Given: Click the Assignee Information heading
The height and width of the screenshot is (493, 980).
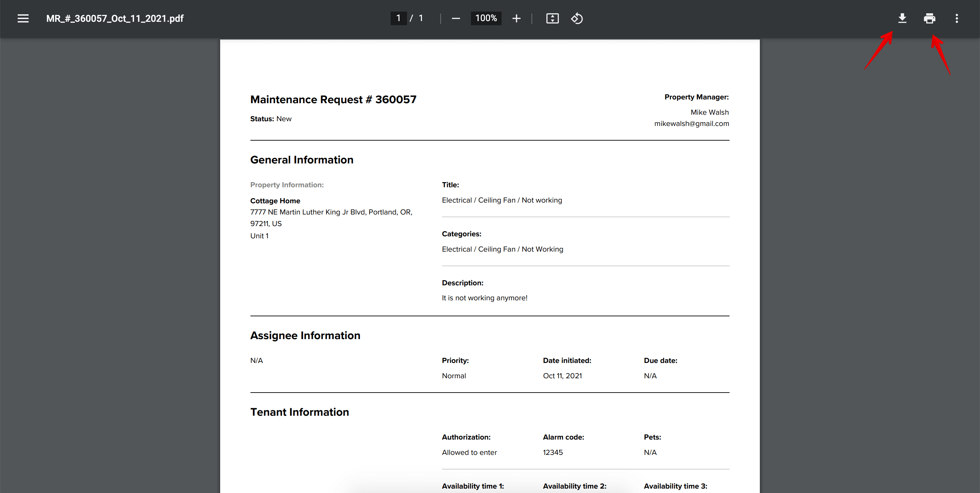Looking at the screenshot, I should pyautogui.click(x=305, y=335).
